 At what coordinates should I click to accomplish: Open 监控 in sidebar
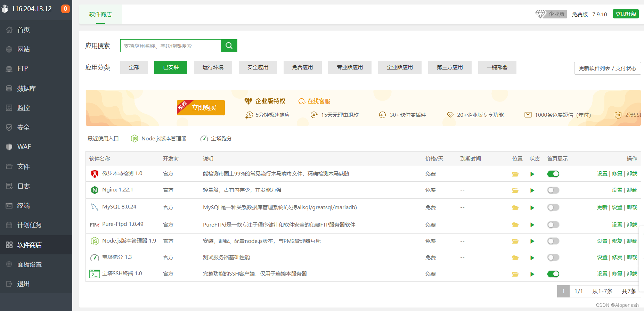(36, 108)
